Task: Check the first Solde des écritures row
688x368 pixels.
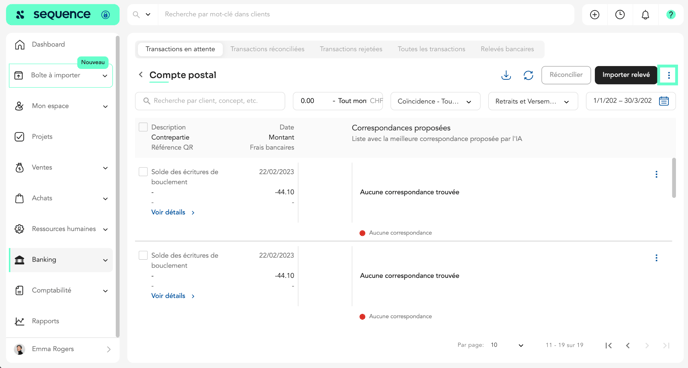Action: pos(143,171)
